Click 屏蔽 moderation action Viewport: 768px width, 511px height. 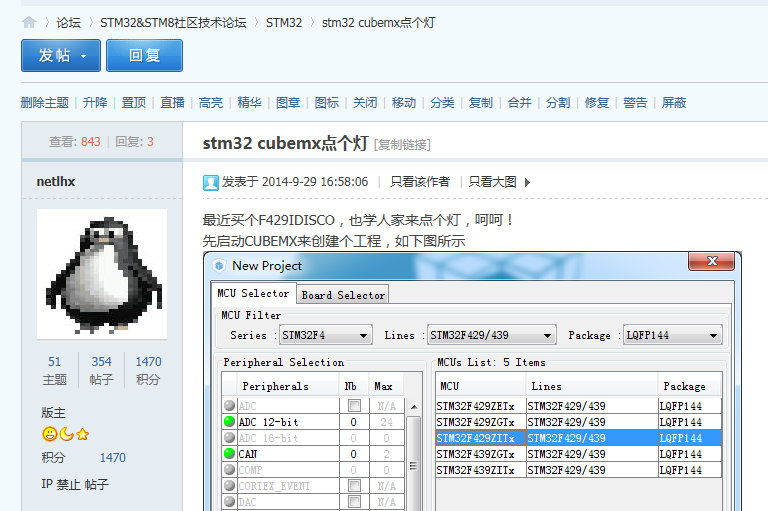tap(674, 102)
